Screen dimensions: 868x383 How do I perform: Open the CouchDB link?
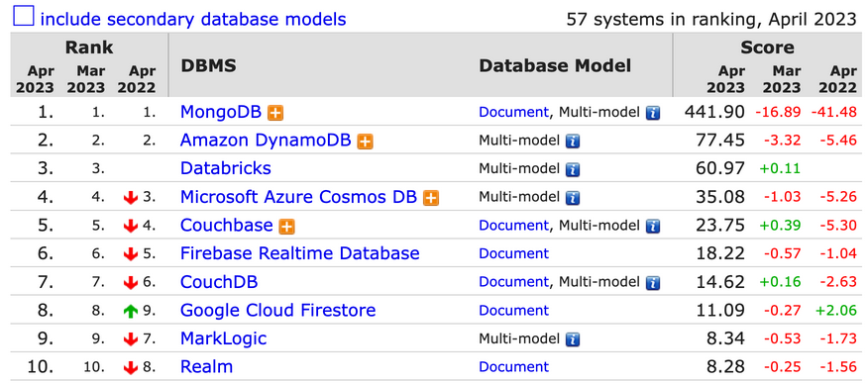point(219,282)
